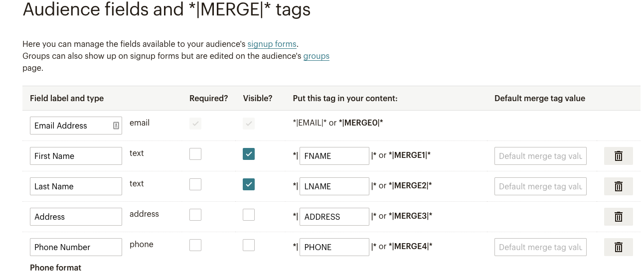Click the PHONE merge tag field
The width and height of the screenshot is (644, 273).
(x=334, y=247)
